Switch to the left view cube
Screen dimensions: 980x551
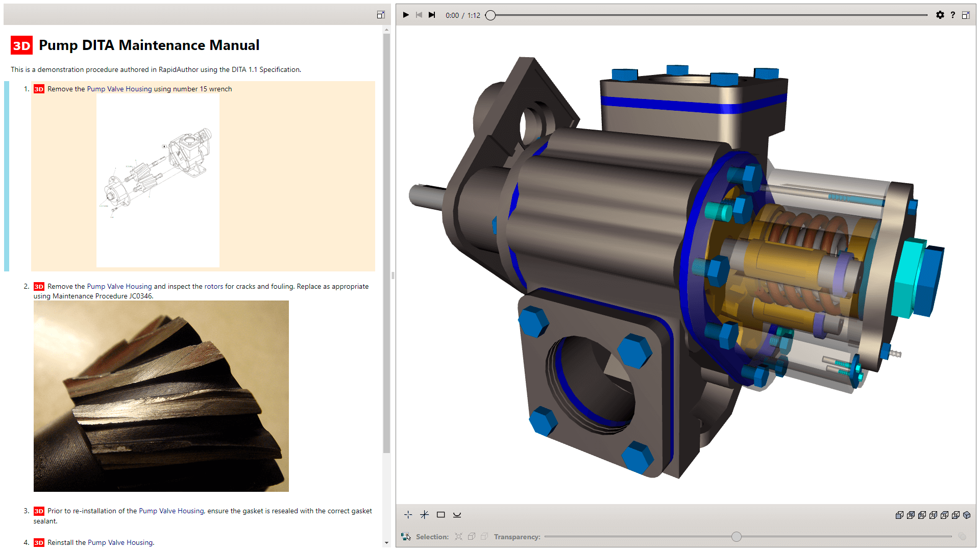click(922, 515)
